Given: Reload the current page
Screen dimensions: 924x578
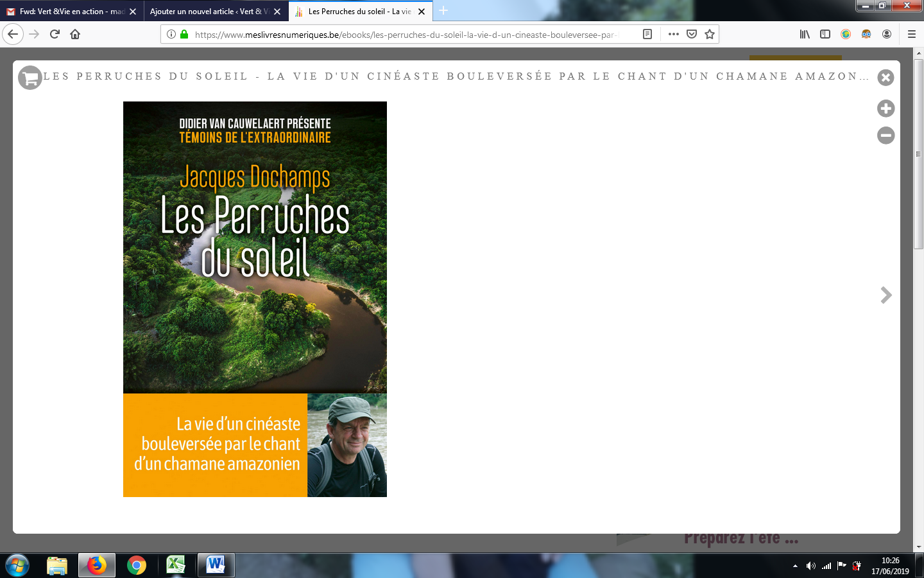Looking at the screenshot, I should 55,34.
